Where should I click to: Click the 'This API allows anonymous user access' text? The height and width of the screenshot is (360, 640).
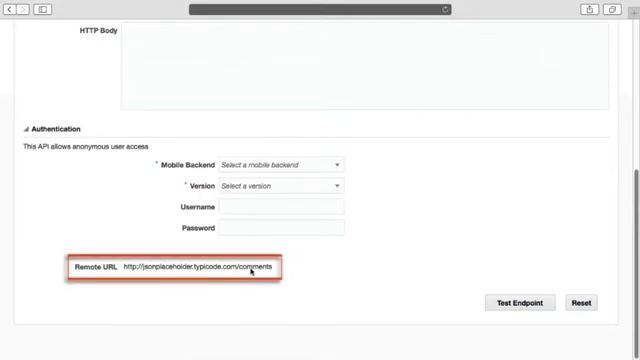tap(86, 147)
